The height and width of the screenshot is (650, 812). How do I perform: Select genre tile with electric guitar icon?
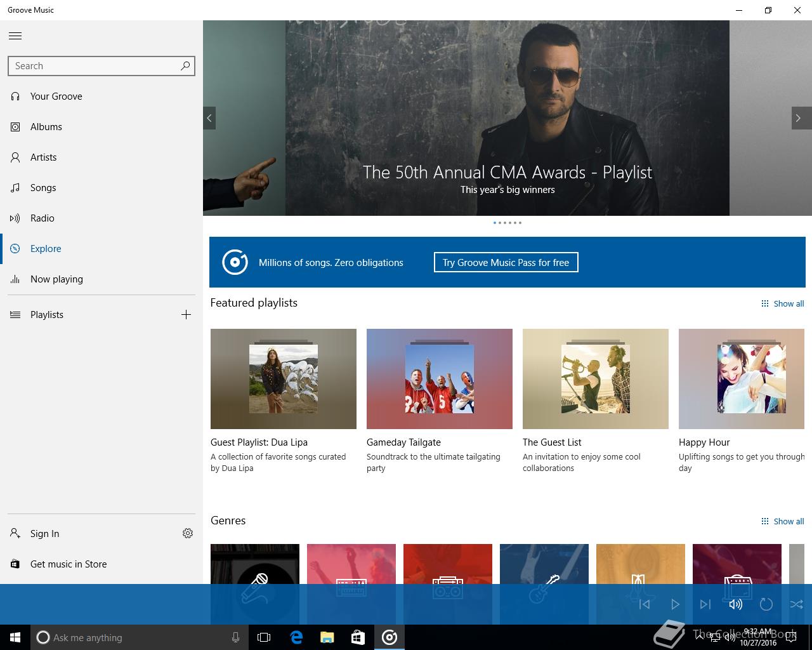coord(544,564)
